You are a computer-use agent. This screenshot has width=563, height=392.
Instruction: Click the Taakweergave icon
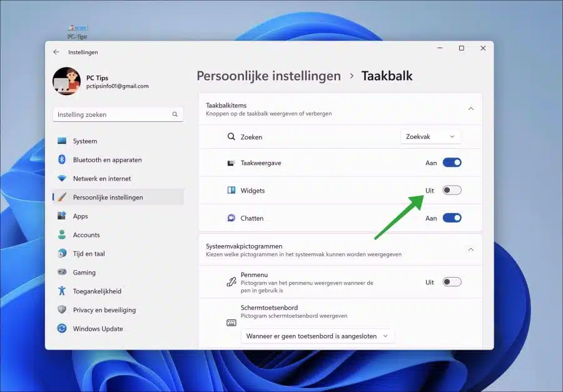[x=231, y=163]
